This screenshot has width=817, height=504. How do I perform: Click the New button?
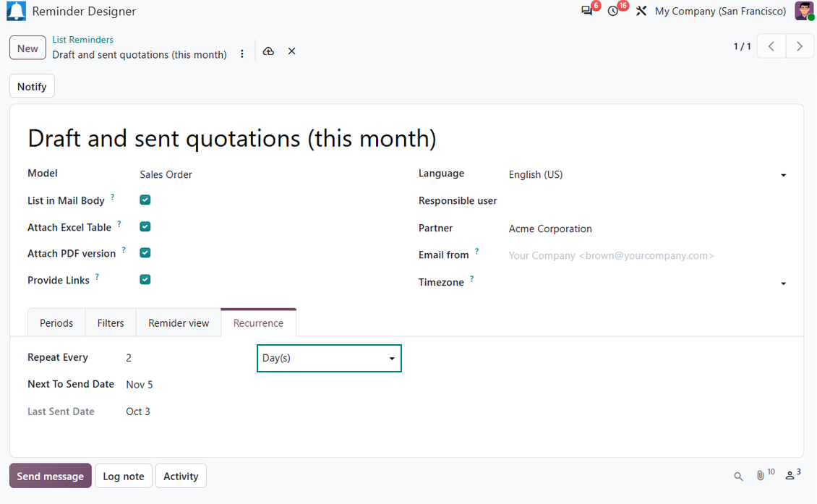coord(27,48)
